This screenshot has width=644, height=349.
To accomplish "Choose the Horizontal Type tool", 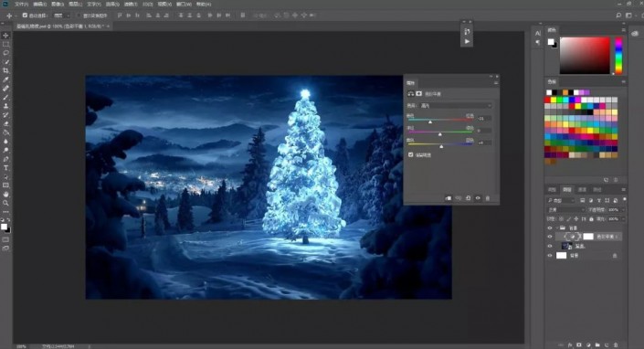I will [5, 168].
